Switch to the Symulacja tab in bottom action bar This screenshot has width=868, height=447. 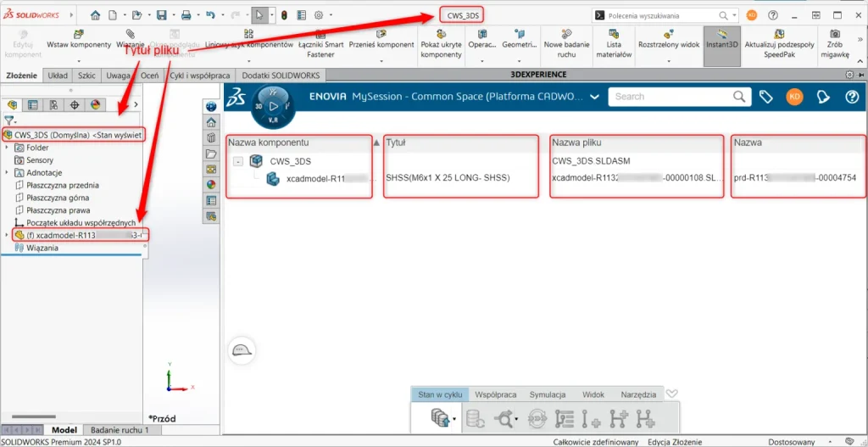click(x=547, y=395)
